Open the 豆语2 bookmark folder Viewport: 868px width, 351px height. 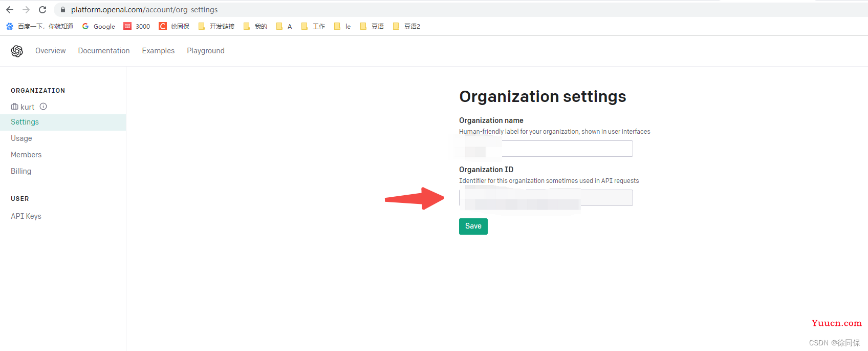click(406, 26)
